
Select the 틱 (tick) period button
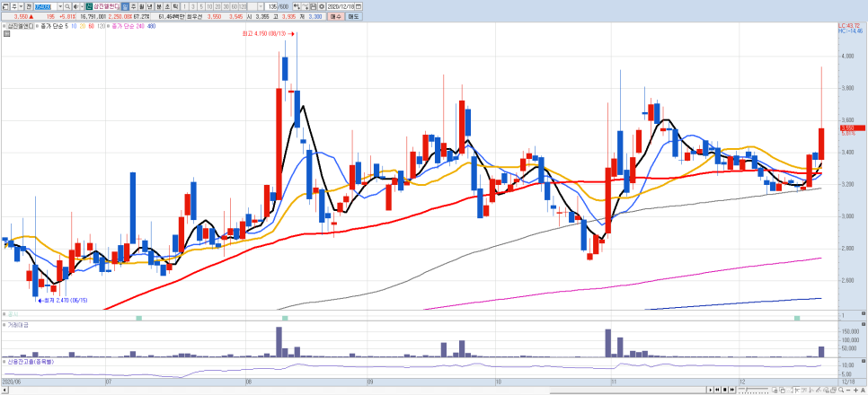coord(175,6)
